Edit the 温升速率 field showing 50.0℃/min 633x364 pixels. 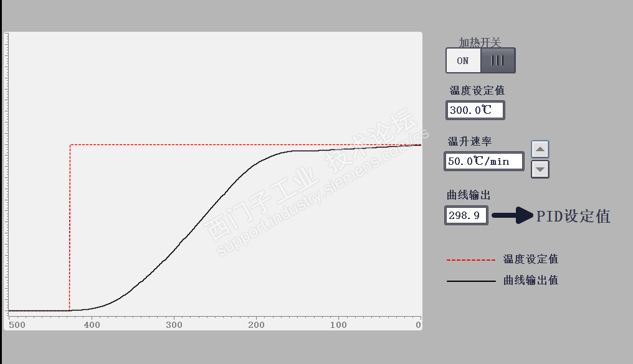point(484,161)
